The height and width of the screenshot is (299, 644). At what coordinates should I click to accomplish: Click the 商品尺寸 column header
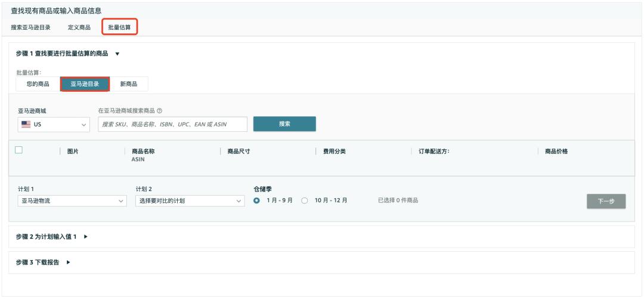[x=239, y=152]
